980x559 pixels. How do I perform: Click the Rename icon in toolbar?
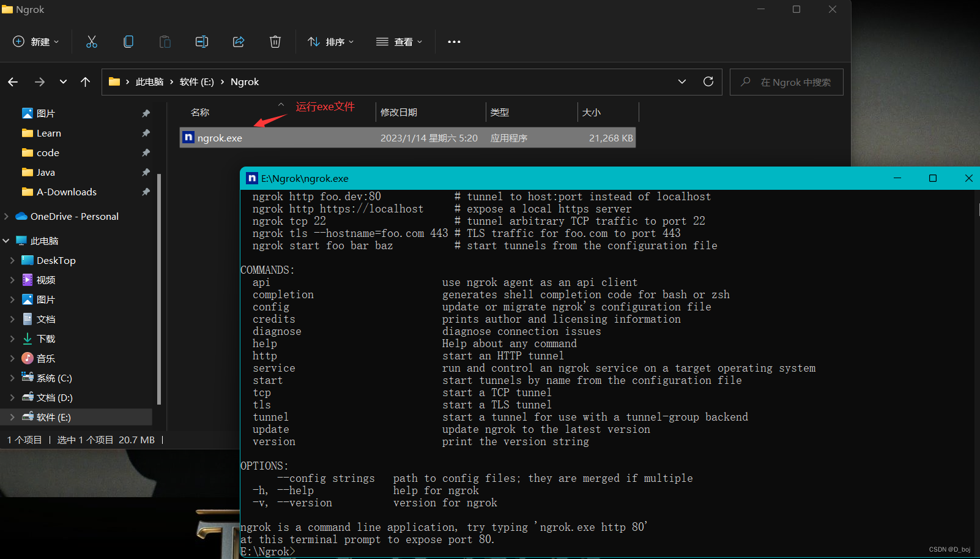point(202,42)
